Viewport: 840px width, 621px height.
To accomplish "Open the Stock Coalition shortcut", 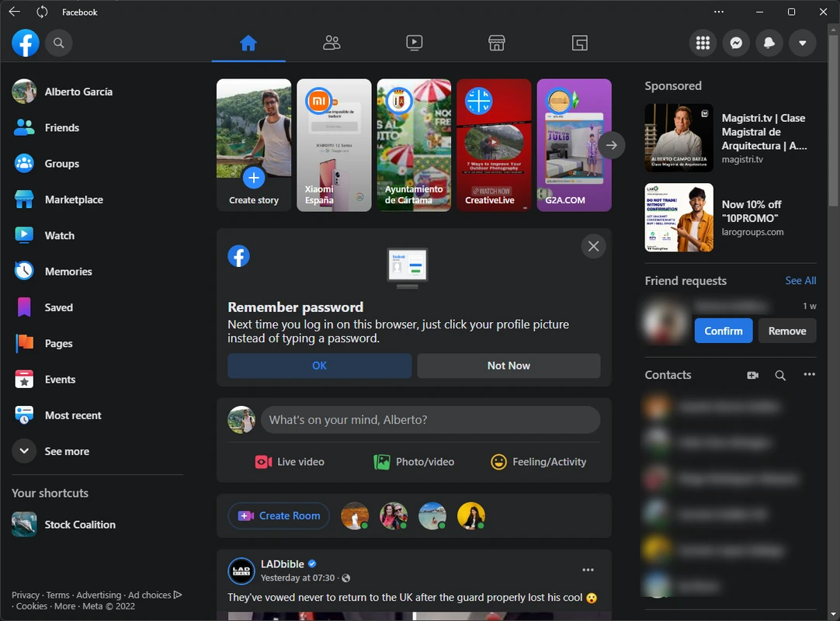I will (x=98, y=525).
